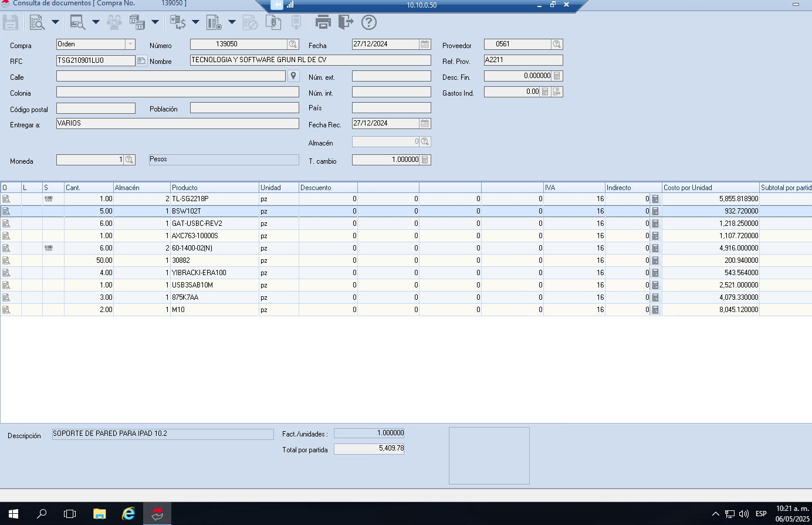Click the paperclip attachments icon
The height and width of the screenshot is (525, 812).
coord(273,22)
